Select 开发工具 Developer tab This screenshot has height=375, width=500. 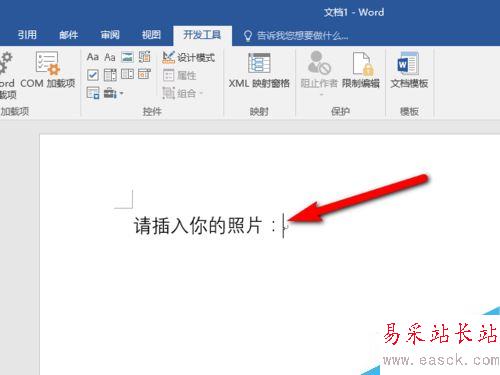pos(202,35)
